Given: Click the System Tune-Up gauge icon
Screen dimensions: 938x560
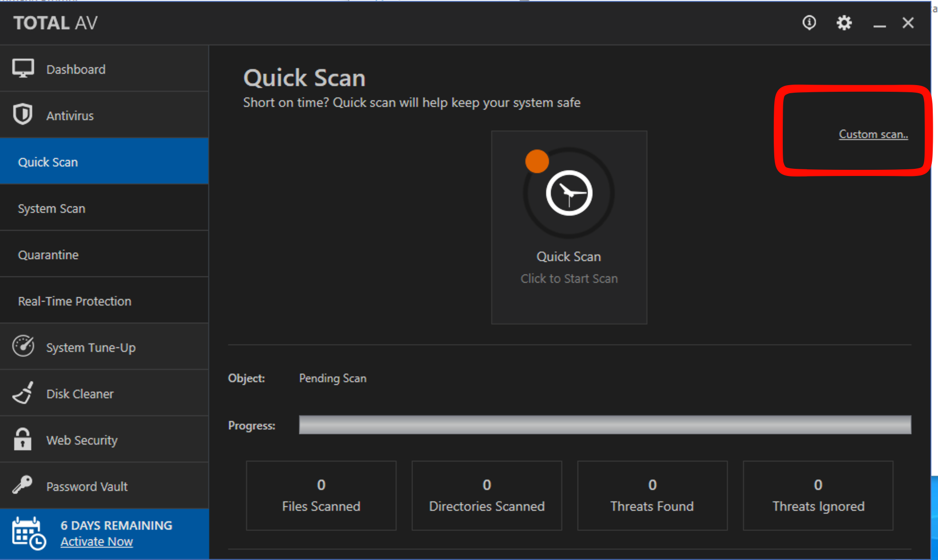Looking at the screenshot, I should pos(23,346).
